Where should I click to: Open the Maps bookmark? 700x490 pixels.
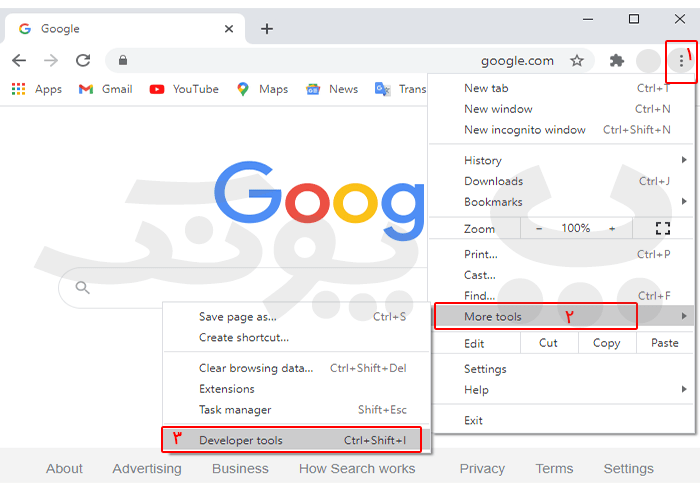[262, 89]
